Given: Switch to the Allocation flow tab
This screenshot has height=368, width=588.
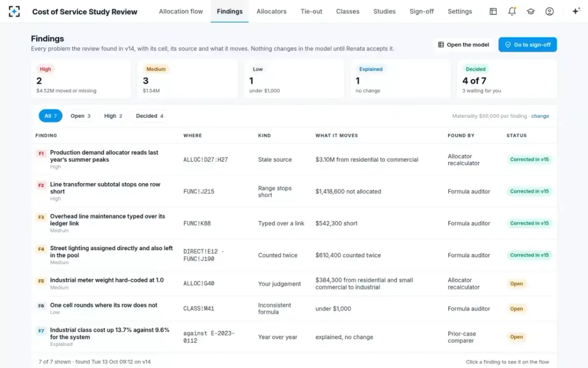Looking at the screenshot, I should (181, 11).
